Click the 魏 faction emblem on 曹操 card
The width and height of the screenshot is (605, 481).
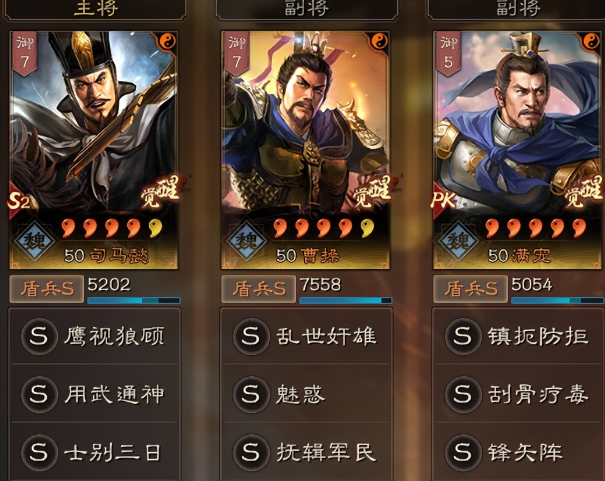pos(247,241)
